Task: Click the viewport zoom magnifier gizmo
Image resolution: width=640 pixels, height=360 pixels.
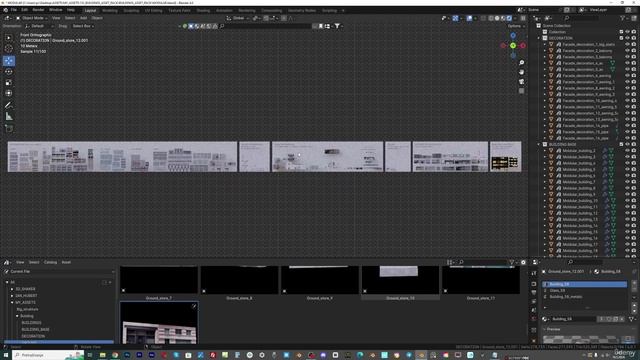Action: [x=522, y=63]
